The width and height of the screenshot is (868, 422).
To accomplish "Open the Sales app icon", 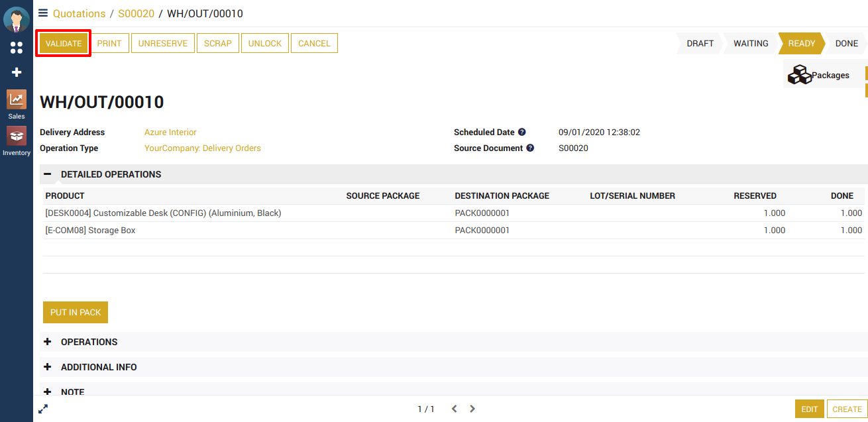I will coord(17,104).
